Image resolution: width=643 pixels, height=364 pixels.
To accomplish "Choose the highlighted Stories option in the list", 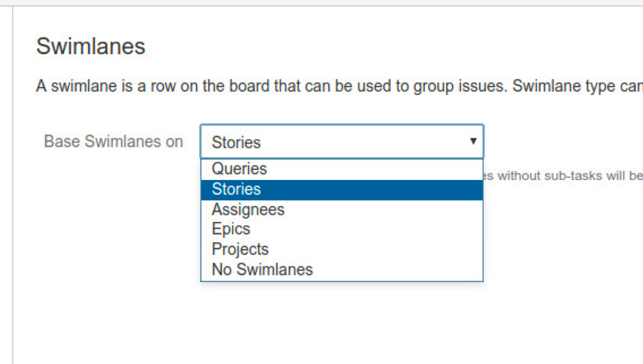I will [342, 190].
